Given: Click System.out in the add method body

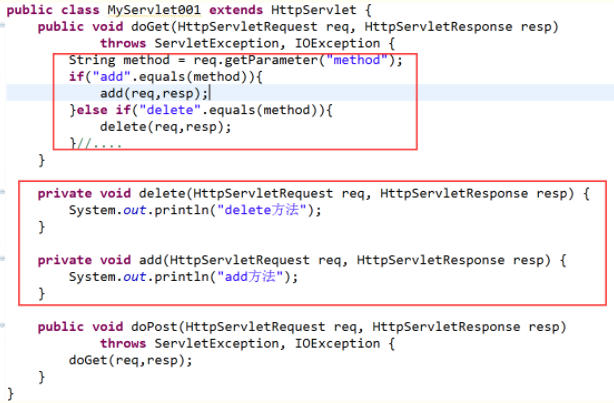Looking at the screenshot, I should [107, 277].
